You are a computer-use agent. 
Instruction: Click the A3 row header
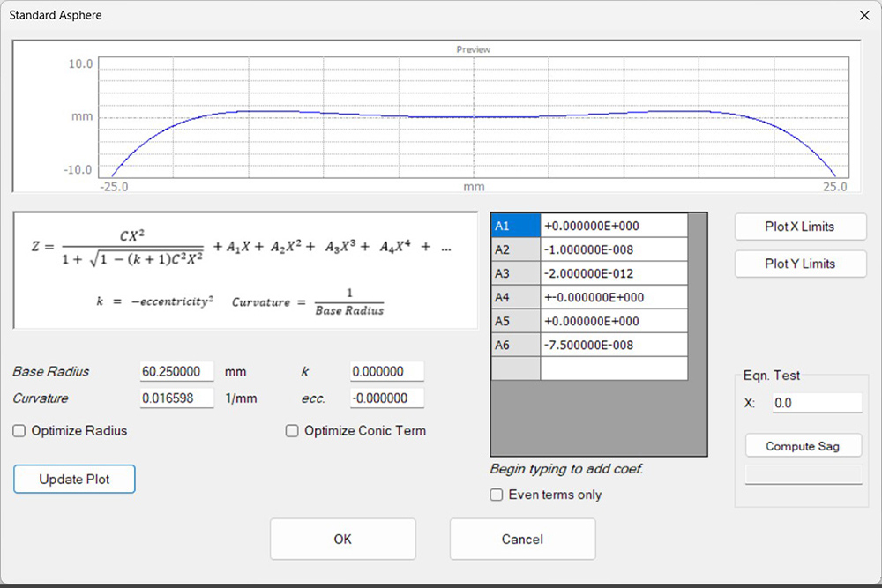point(516,274)
